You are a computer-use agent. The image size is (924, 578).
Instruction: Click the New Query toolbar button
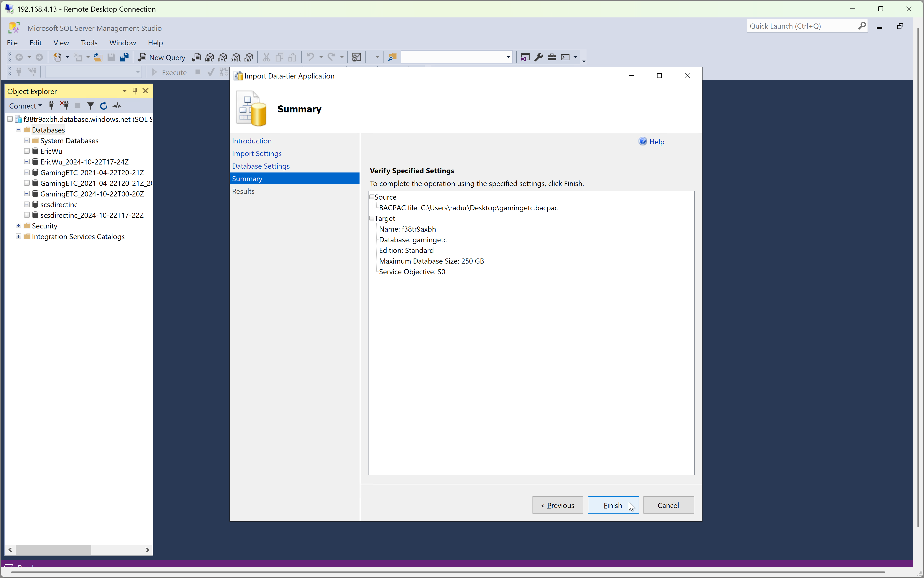click(x=161, y=57)
